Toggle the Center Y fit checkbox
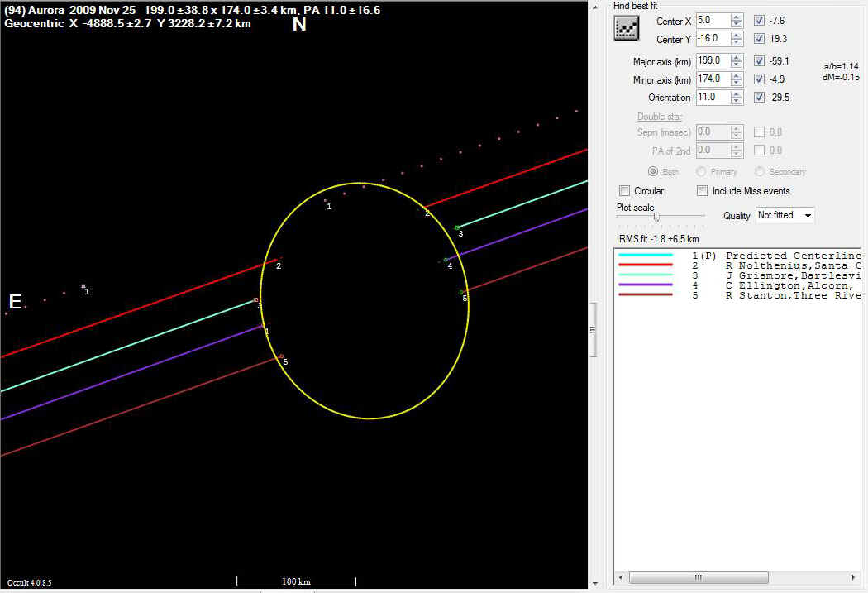The width and height of the screenshot is (868, 593). click(759, 39)
